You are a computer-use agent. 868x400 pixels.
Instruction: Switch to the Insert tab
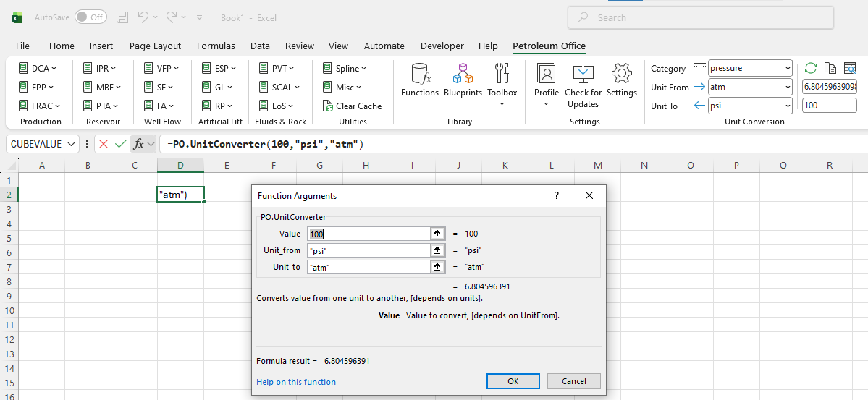tap(101, 46)
